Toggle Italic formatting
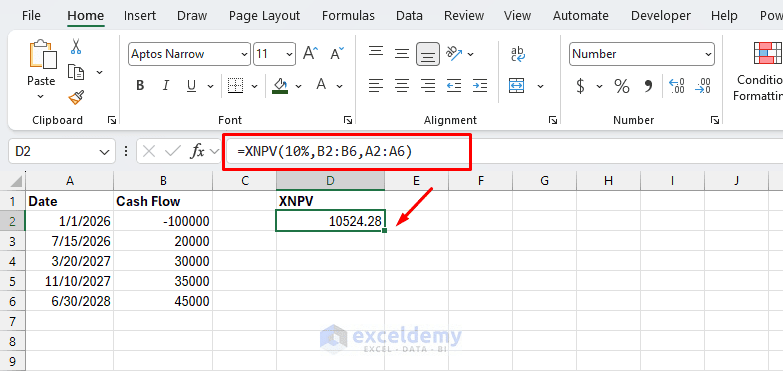 click(x=165, y=86)
